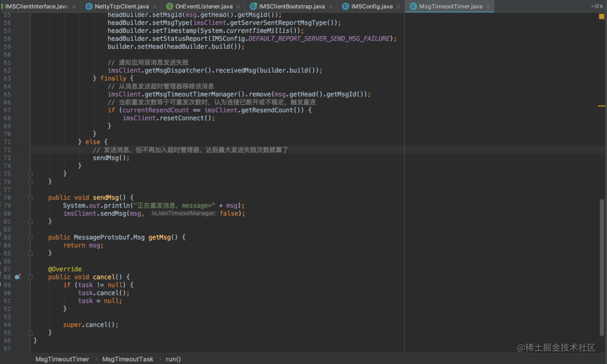Select the MsgTimeoutTimer breadcrumb

point(62,359)
